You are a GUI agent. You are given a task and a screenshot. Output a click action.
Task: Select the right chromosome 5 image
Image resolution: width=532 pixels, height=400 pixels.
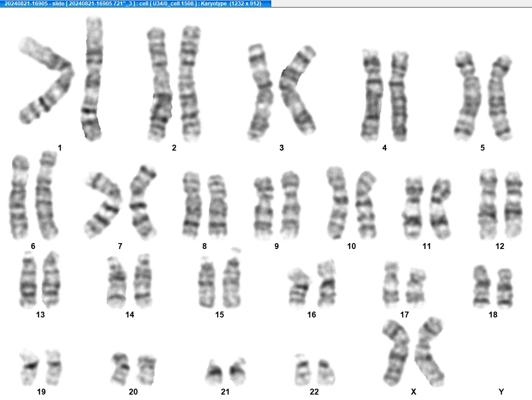(500, 98)
